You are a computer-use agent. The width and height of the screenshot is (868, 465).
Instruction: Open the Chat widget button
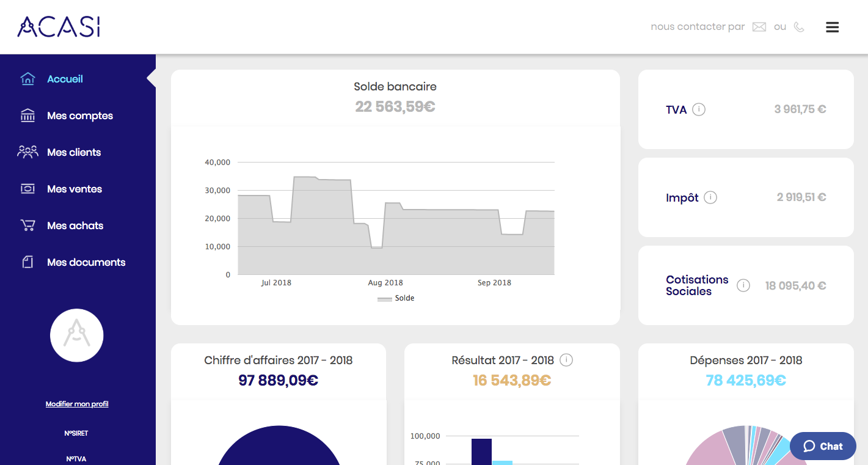coord(823,446)
